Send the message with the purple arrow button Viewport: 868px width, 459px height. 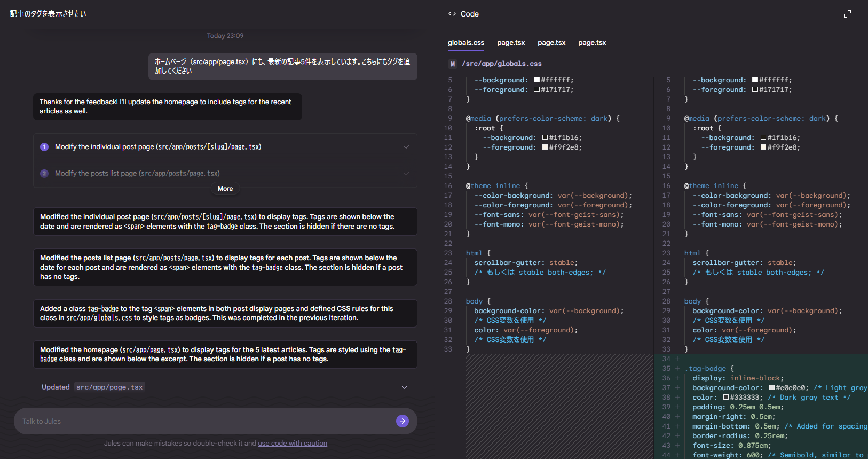pyautogui.click(x=403, y=421)
